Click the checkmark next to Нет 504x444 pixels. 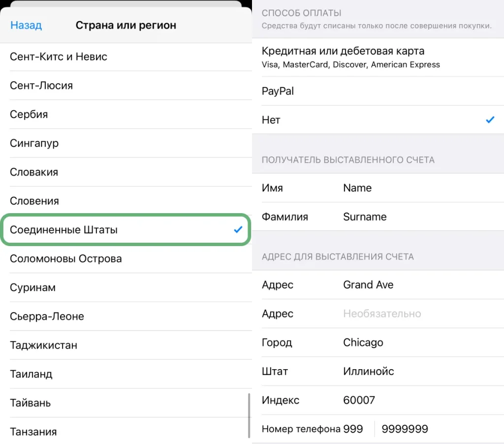(x=490, y=120)
